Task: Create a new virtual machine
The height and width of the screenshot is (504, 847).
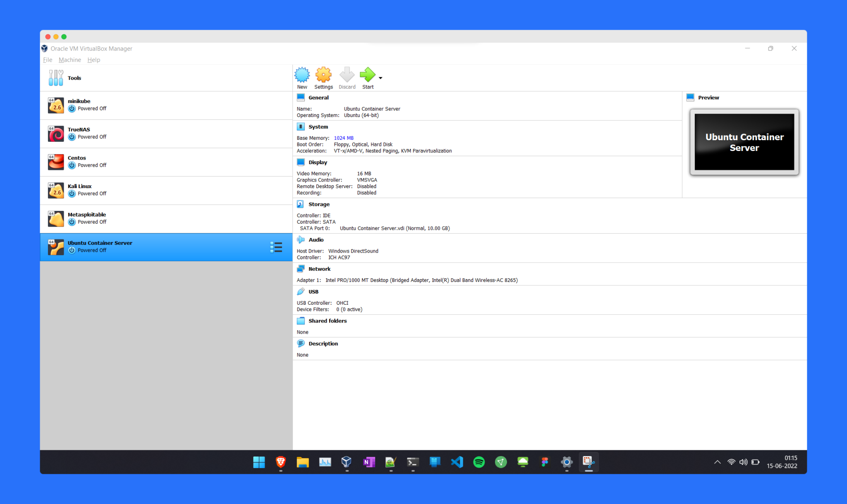Action: [x=302, y=77]
